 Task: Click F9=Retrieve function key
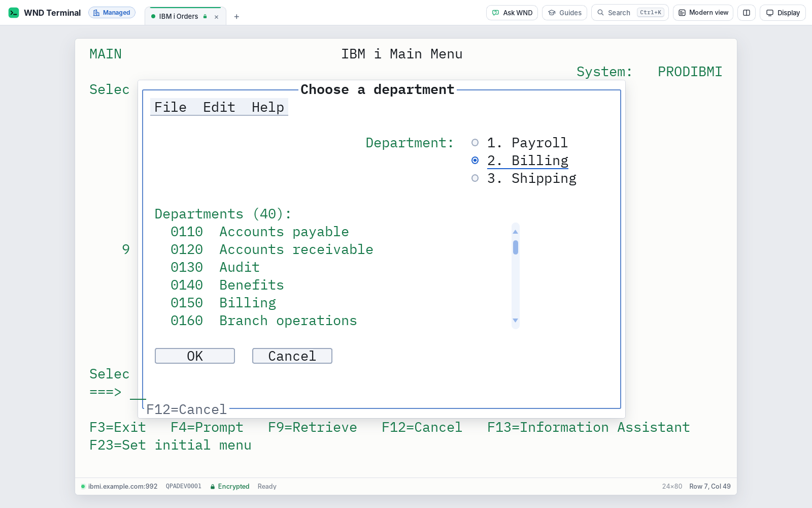[313, 427]
